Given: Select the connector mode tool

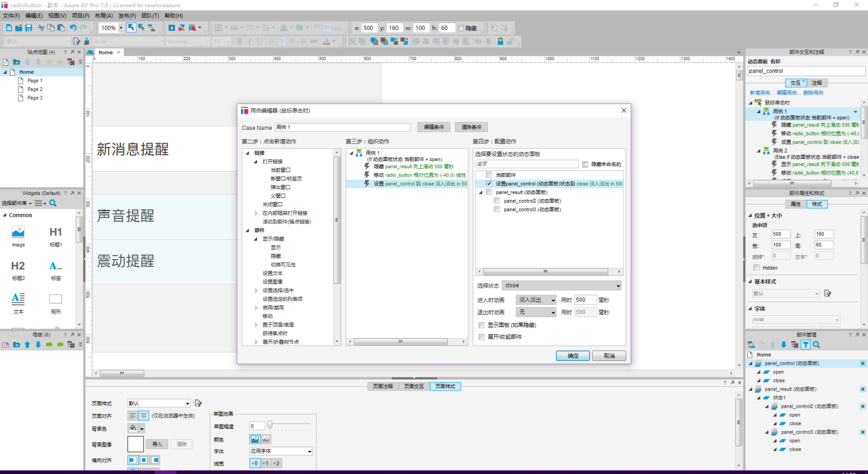Looking at the screenshot, I should click(151, 28).
